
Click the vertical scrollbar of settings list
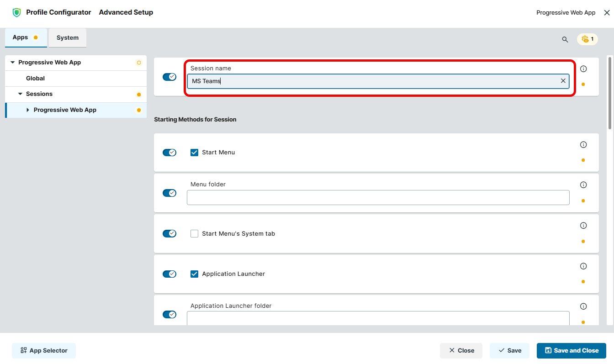pos(609,93)
